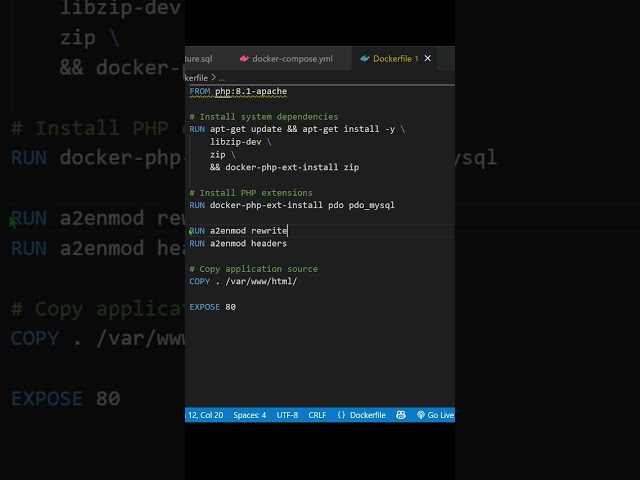Select encoding 'UTF-8' in status bar
The image size is (640, 480).
[287, 415]
